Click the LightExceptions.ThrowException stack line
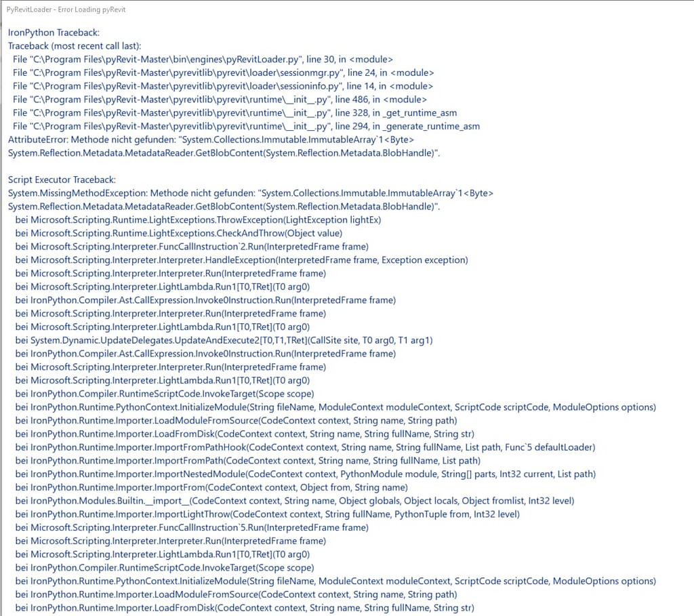Image resolution: width=694 pixels, height=616 pixels. pyautogui.click(x=199, y=220)
